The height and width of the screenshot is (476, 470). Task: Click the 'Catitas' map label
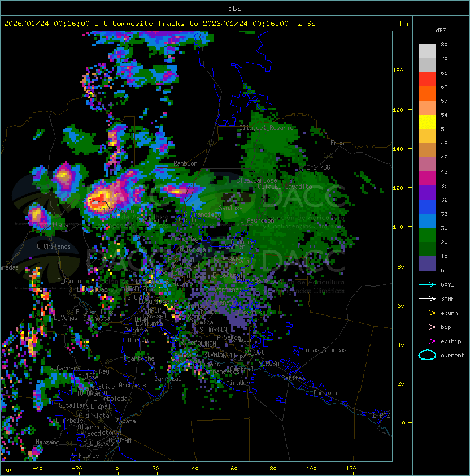pyautogui.click(x=293, y=378)
